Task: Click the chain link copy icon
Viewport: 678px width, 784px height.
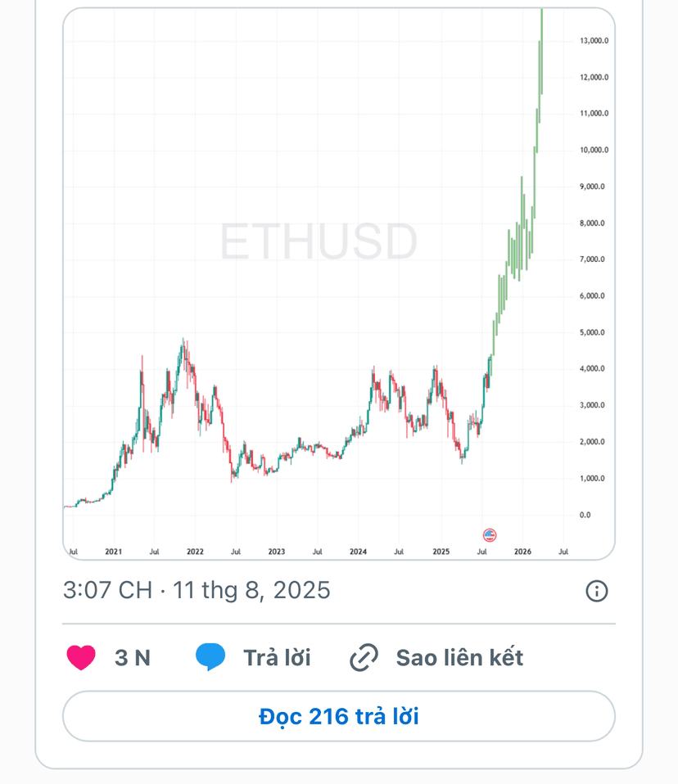Action: [x=364, y=657]
